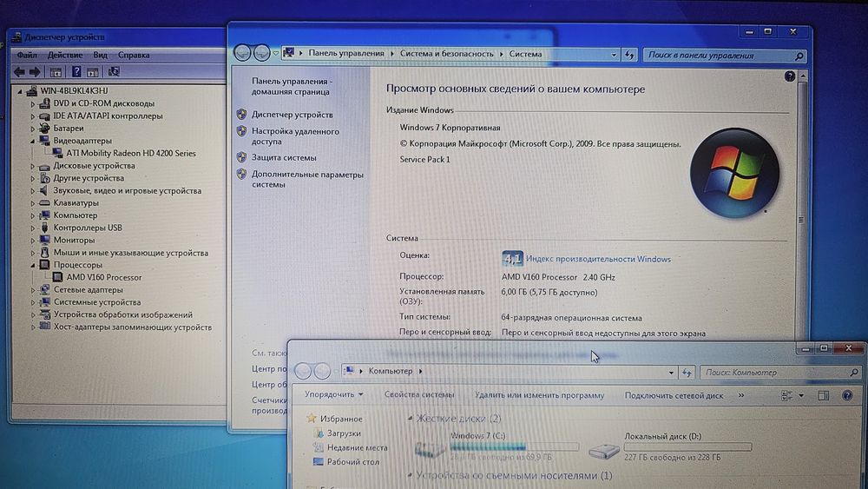Click the Поиск: Компьютер search field

780,373
